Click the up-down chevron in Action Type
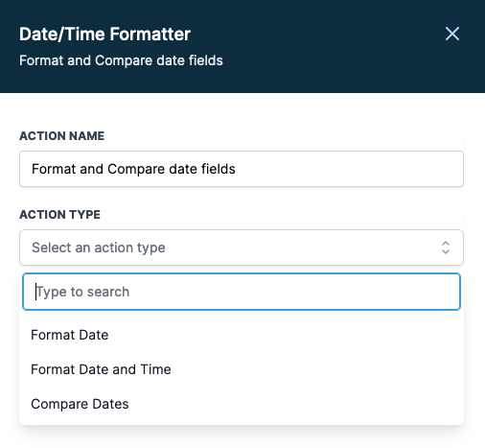485x448 pixels. point(446,248)
